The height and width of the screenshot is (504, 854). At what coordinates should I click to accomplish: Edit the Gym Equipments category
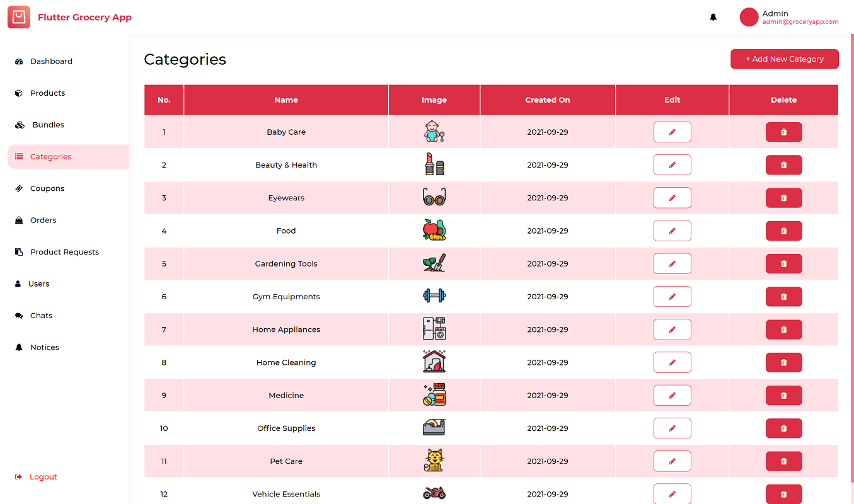(672, 297)
